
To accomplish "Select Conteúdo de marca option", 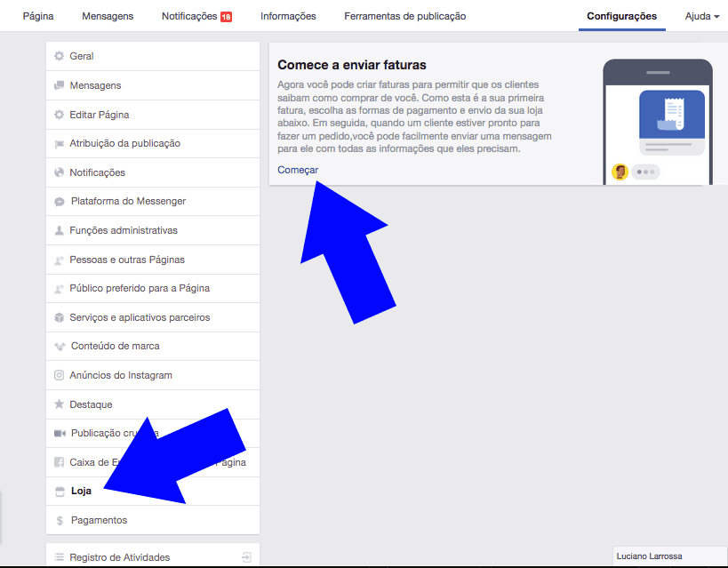I will coord(153,347).
